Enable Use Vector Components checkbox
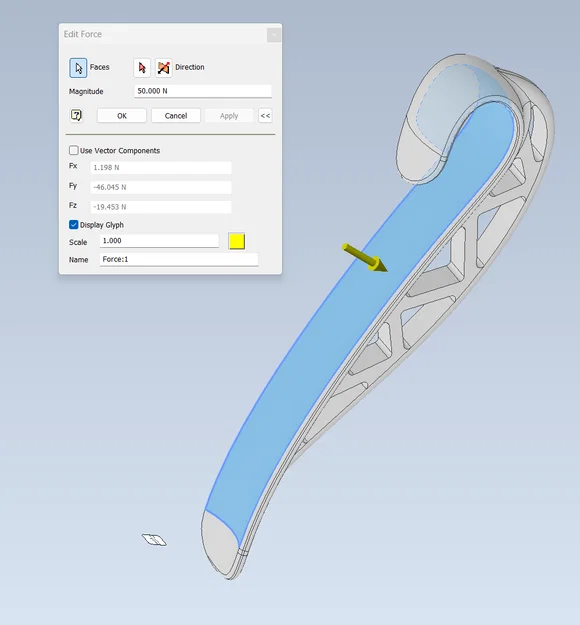Image resolution: width=580 pixels, height=625 pixels. tap(74, 150)
